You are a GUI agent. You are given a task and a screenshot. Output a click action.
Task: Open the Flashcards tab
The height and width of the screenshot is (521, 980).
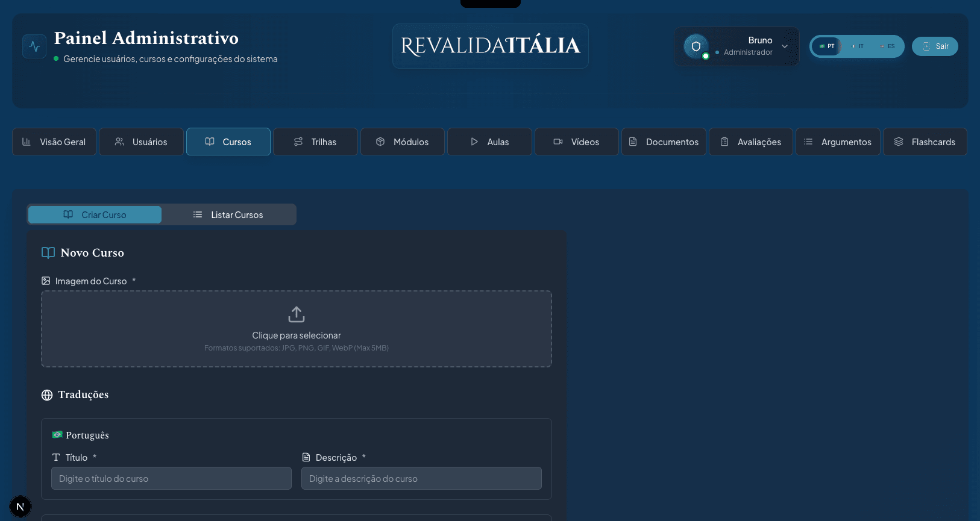tap(925, 142)
